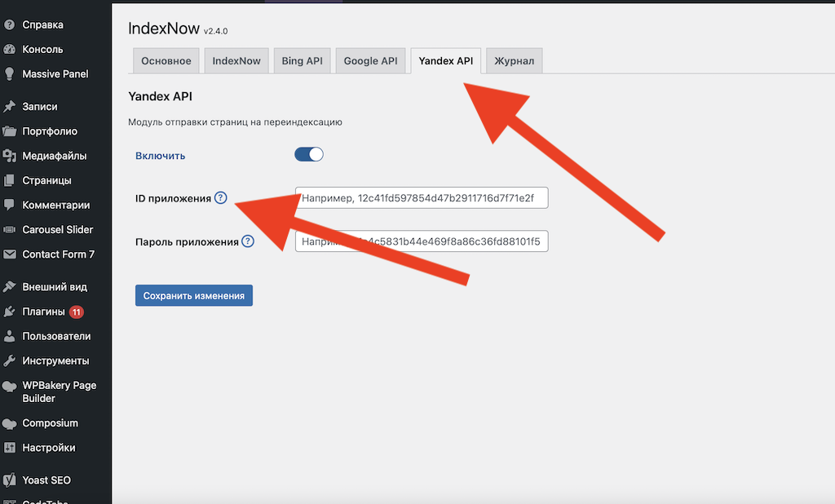This screenshot has height=504, width=835.
Task: Click the Yoast SEO icon
Action: coord(9,480)
